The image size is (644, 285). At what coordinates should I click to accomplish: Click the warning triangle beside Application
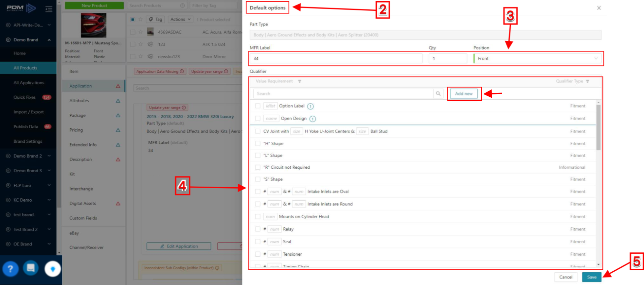click(x=118, y=86)
